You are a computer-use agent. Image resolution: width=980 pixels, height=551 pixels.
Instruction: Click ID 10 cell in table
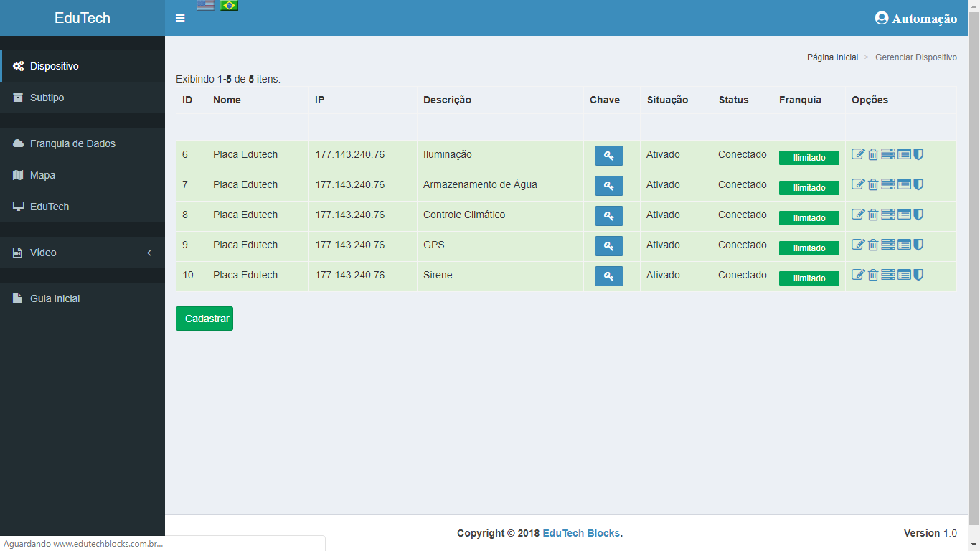point(192,276)
